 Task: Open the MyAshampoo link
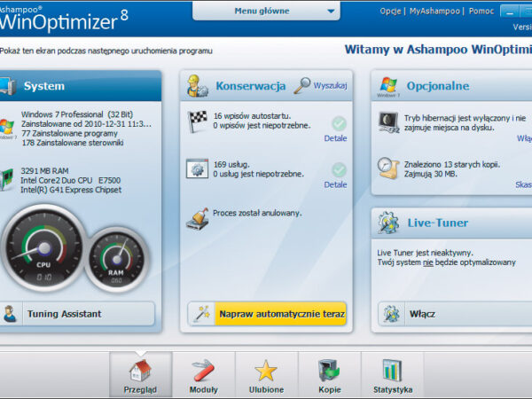tap(434, 11)
